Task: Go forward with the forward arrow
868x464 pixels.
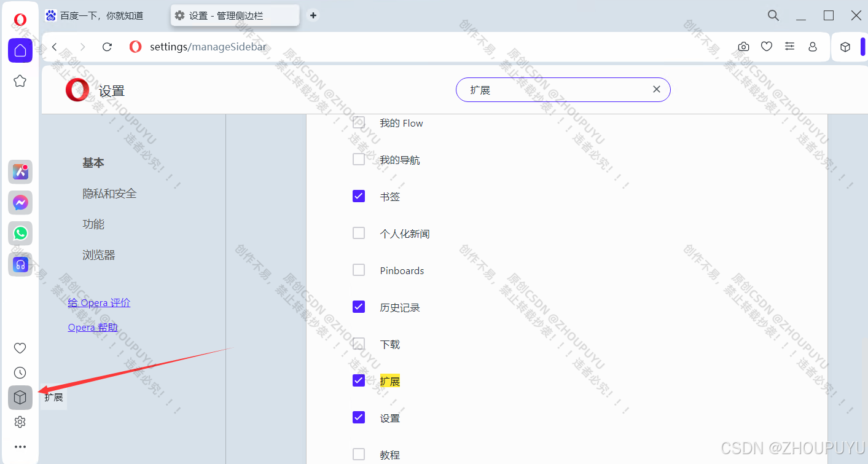Action: click(x=82, y=47)
